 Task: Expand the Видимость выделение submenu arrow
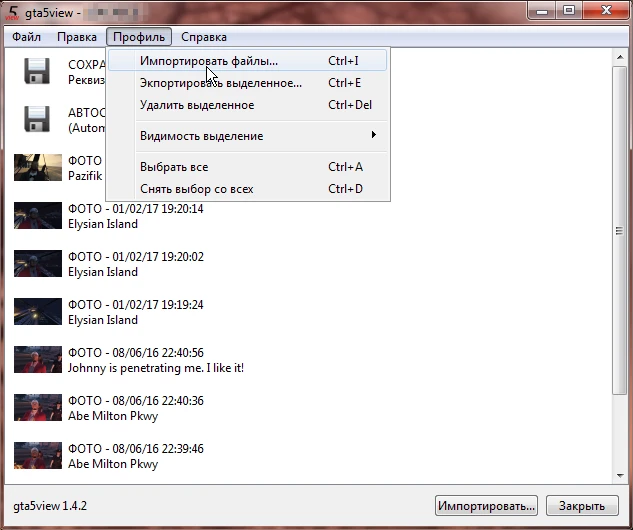[374, 135]
